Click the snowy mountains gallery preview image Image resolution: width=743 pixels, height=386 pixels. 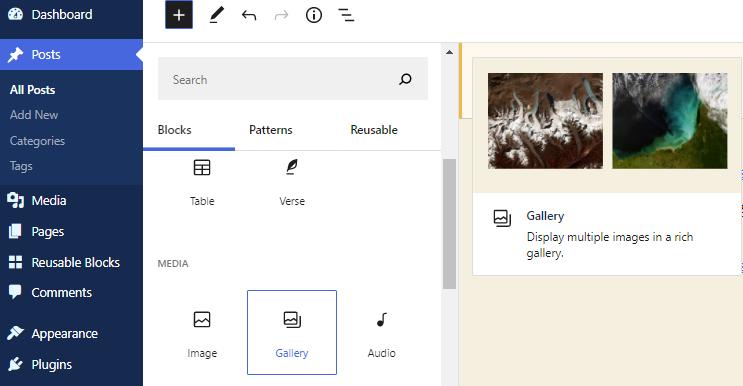pyautogui.click(x=545, y=121)
